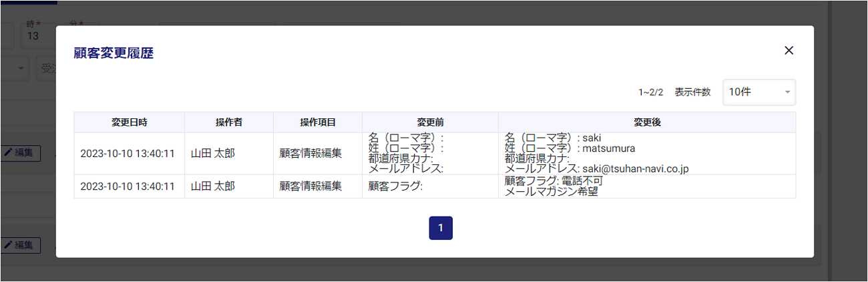Select the 変更前 column header
Image resolution: width=868 pixels, height=282 pixels.
click(430, 122)
